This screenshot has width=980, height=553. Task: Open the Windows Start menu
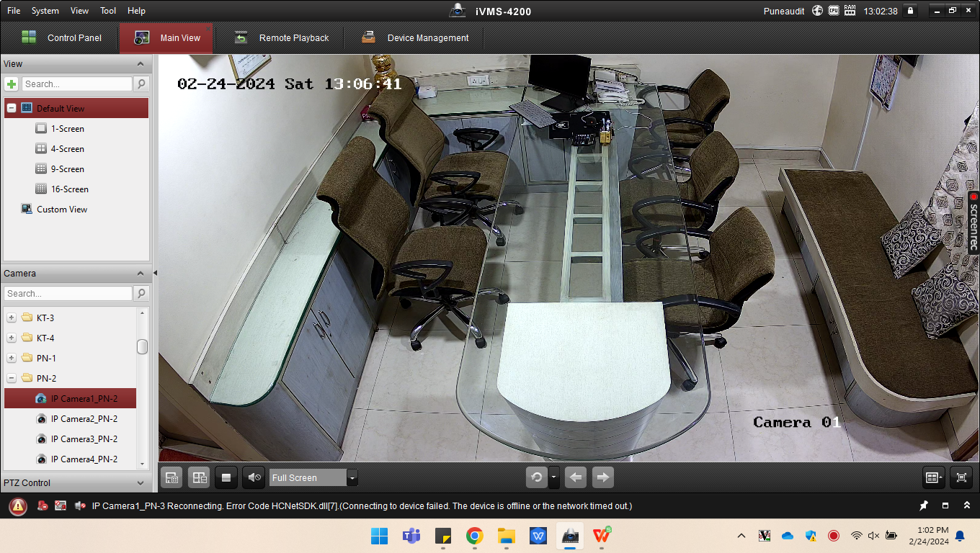379,536
